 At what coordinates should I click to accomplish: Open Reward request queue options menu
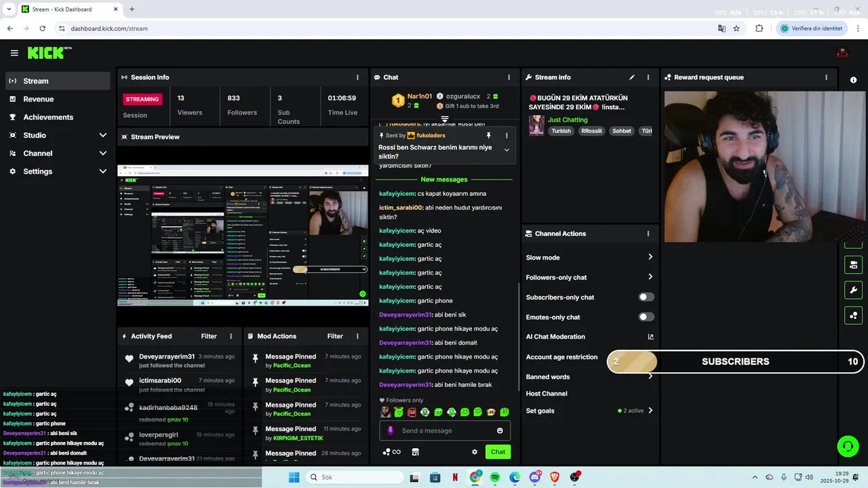tap(826, 77)
